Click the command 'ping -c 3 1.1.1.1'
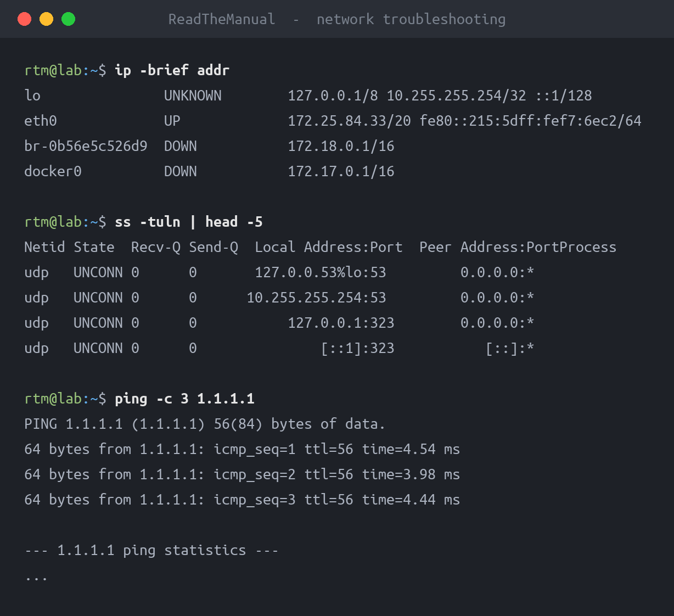The height and width of the screenshot is (616, 674). click(184, 399)
